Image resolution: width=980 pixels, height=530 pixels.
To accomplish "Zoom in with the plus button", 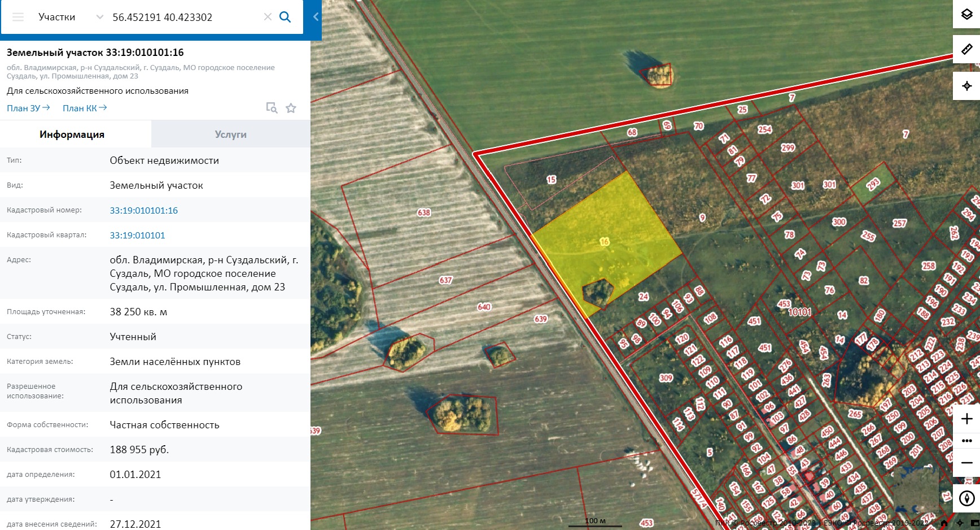I will click(x=966, y=419).
